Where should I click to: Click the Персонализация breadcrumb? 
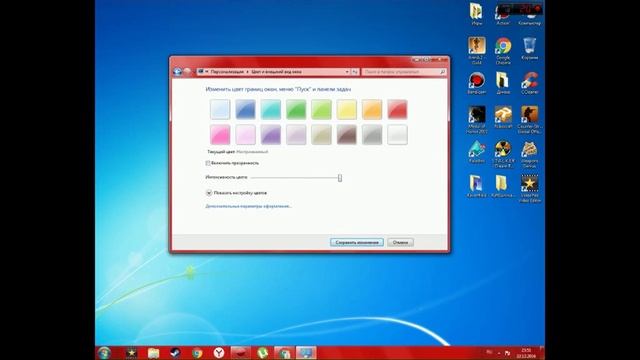point(227,72)
